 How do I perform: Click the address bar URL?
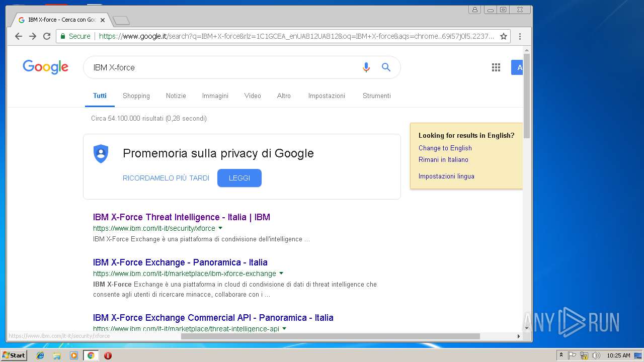(297, 36)
